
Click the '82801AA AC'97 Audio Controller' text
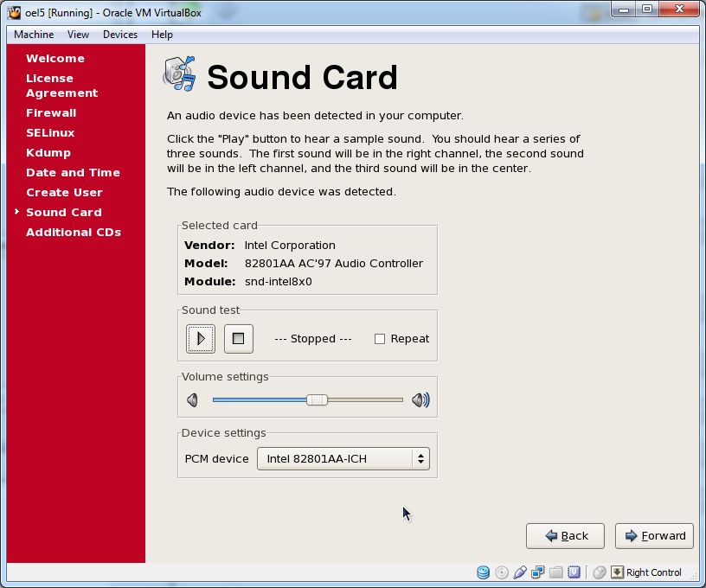pos(334,263)
